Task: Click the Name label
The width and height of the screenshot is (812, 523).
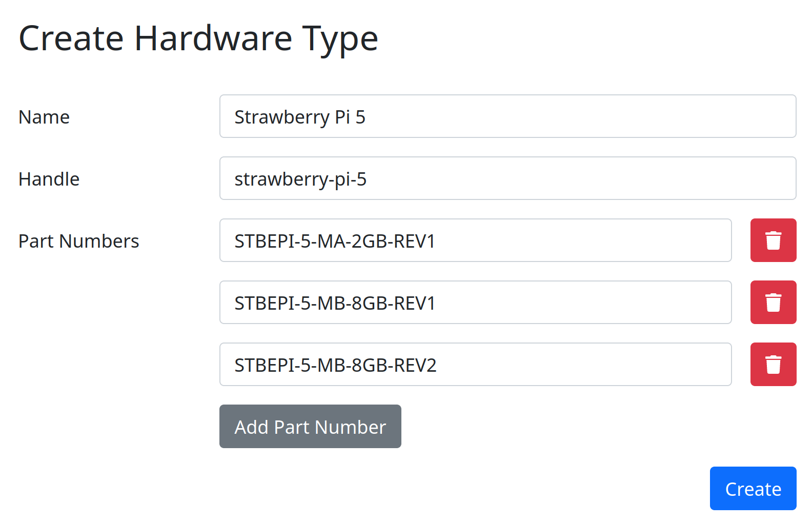Action: [x=44, y=116]
